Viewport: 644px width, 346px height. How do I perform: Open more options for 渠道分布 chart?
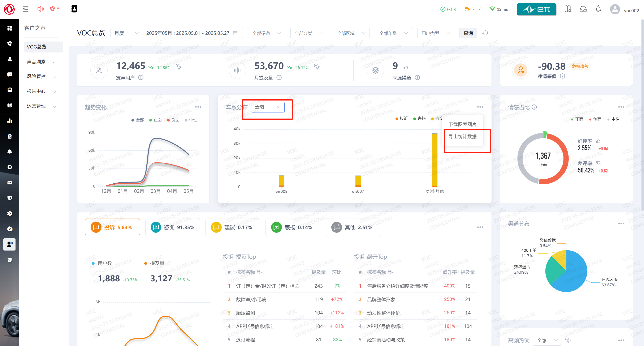coord(621,223)
